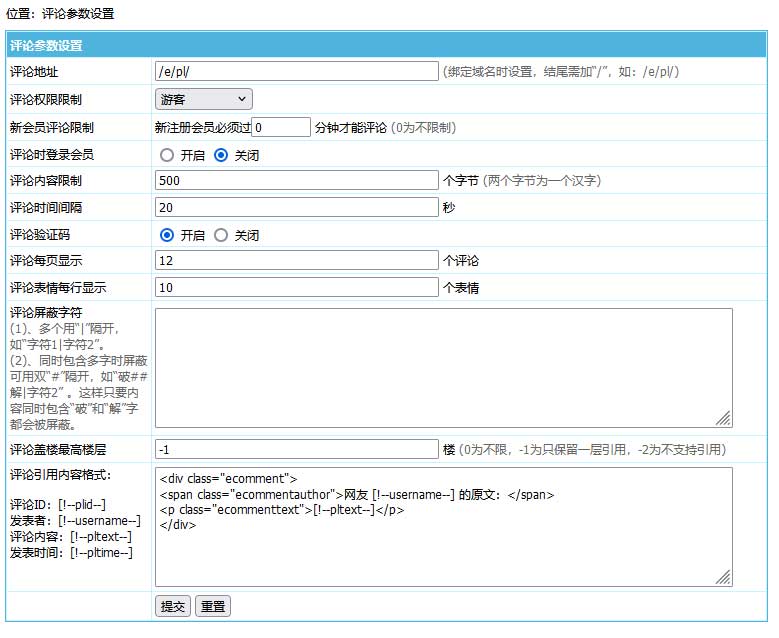This screenshot has height=638, width=779.
Task: Click resize handle of 评论屏蔽字符 textarea
Action: pyautogui.click(x=724, y=418)
